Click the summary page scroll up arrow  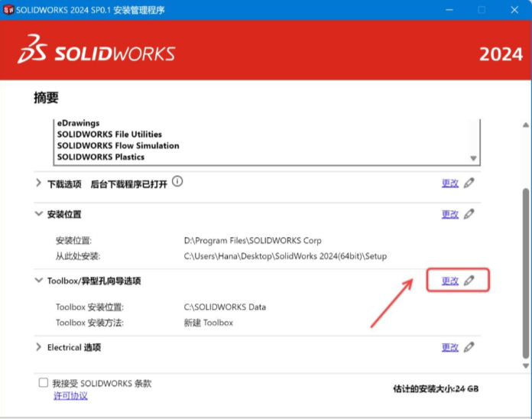pyautogui.click(x=526, y=125)
